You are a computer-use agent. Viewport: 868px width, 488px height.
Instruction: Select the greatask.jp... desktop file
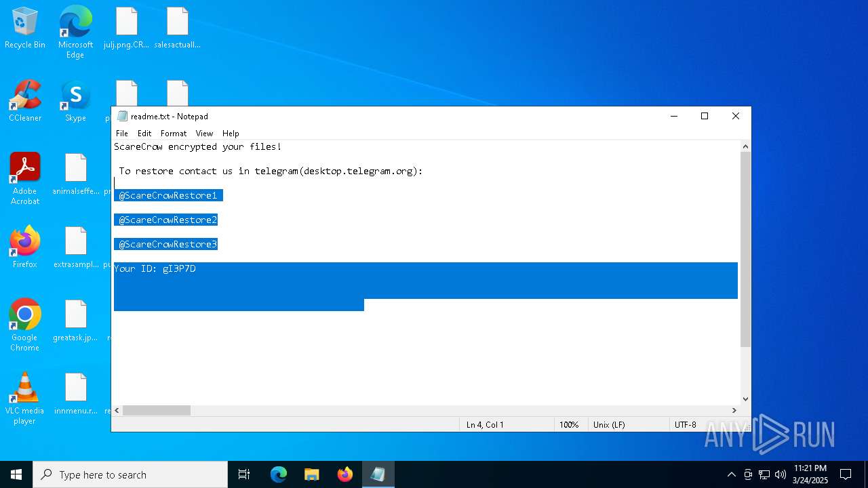point(75,321)
